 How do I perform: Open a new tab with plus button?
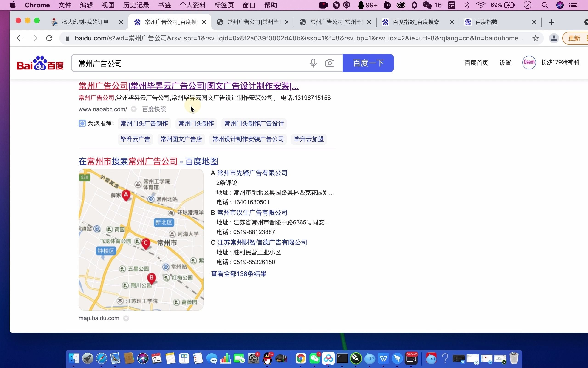tap(551, 22)
